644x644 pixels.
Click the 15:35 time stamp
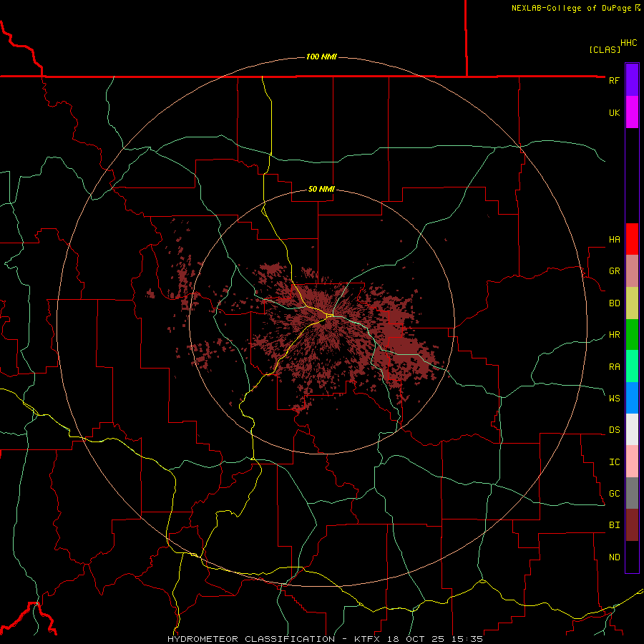(468, 639)
